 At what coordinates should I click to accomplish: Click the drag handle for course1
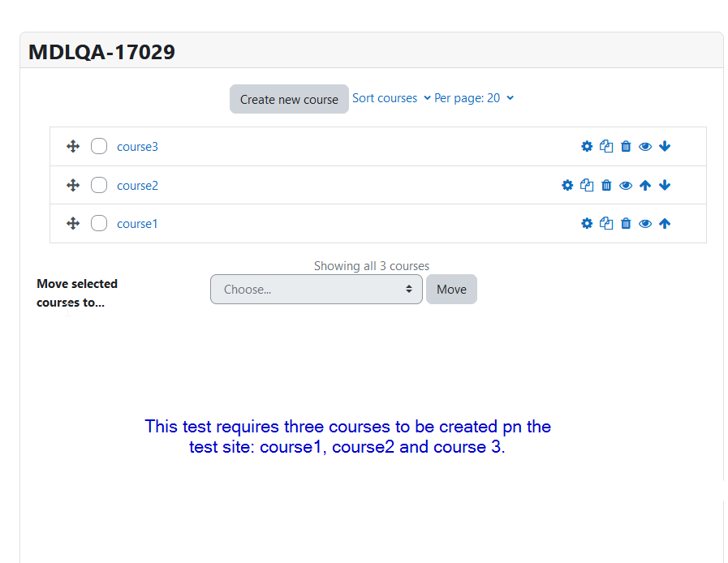[73, 224]
